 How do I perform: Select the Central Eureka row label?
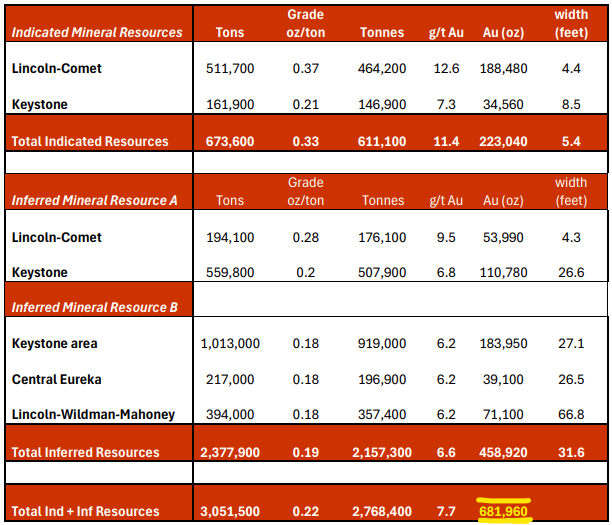pos(55,380)
